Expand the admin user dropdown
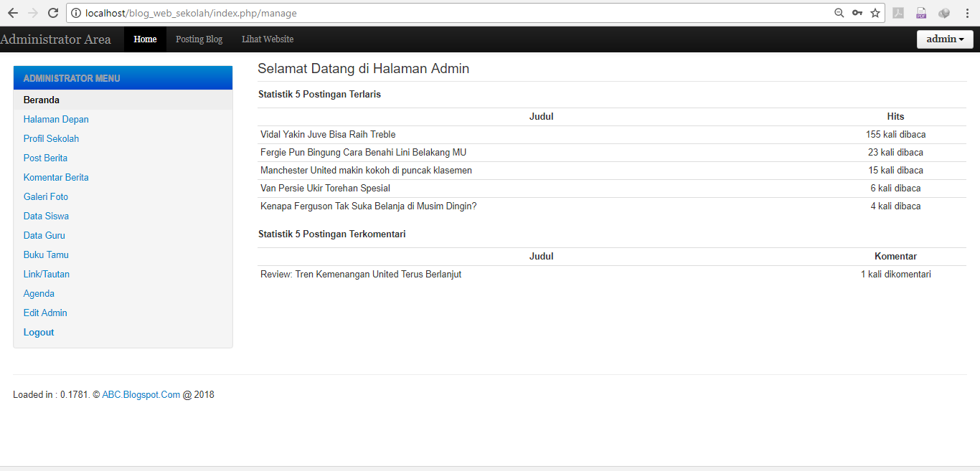 [945, 39]
